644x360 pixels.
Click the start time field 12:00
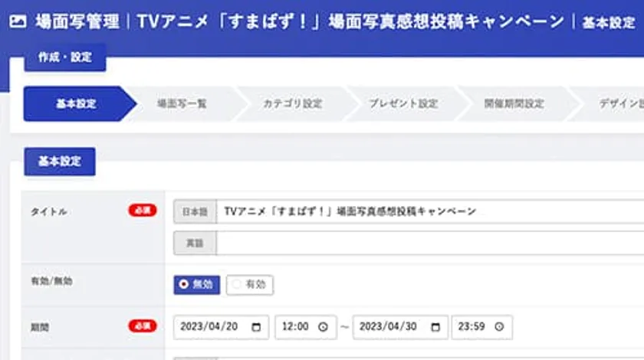(306, 327)
